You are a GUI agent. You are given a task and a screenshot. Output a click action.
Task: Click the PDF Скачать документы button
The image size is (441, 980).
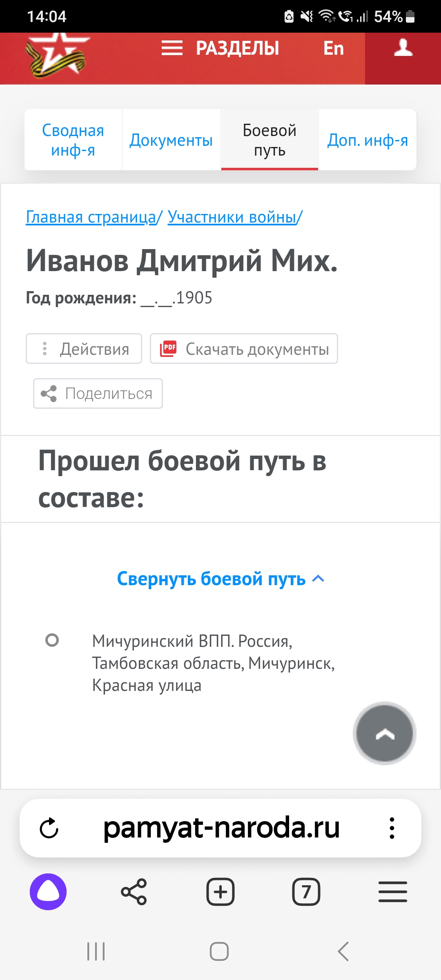[x=244, y=349]
